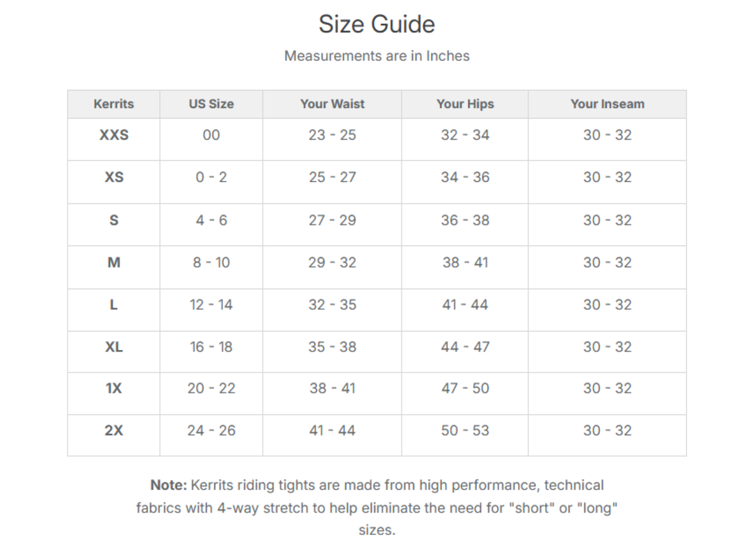This screenshot has width=756, height=546.
Task: Click the 'US Size' column header
Action: click(x=211, y=104)
